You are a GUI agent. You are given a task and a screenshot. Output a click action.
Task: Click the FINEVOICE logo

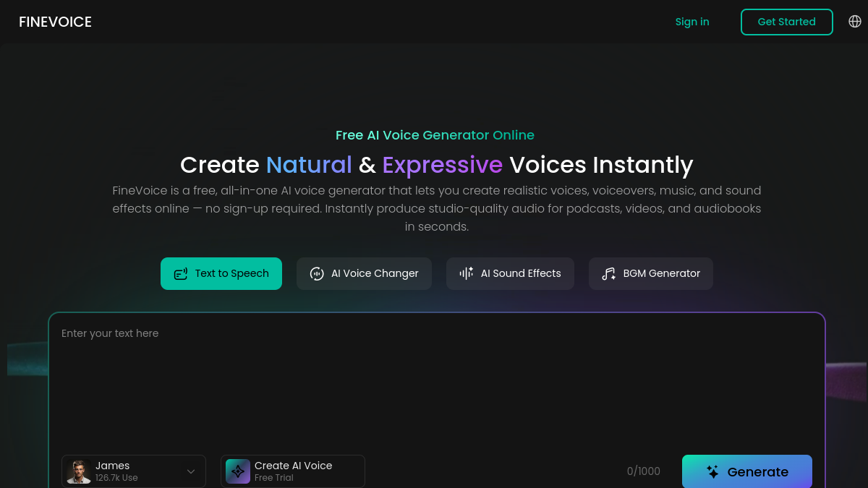(x=56, y=22)
